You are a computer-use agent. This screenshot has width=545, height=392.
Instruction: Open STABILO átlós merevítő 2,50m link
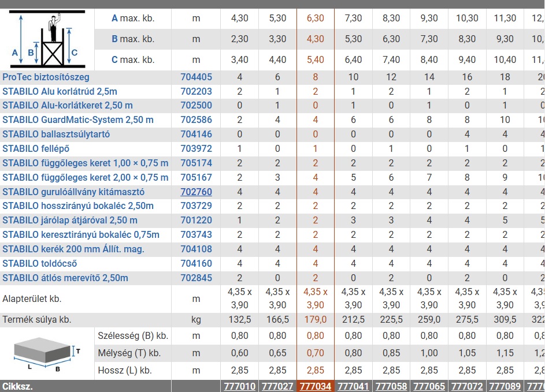[x=65, y=278]
